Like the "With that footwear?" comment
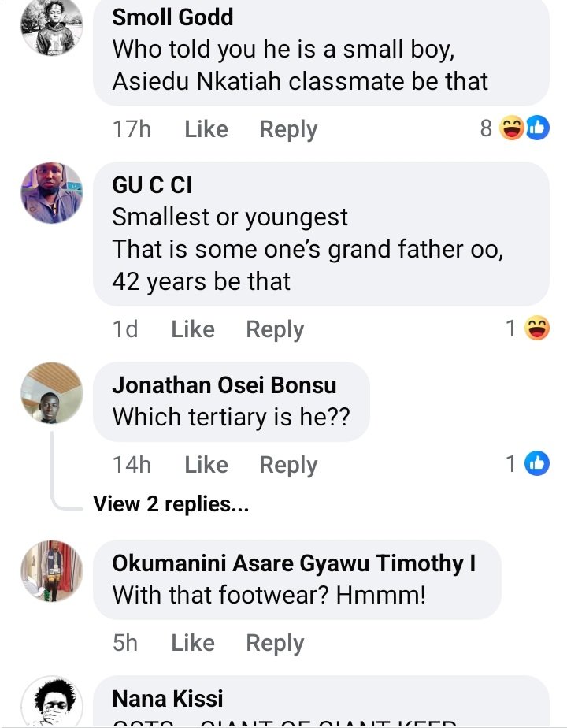567x728 pixels. coord(193,643)
